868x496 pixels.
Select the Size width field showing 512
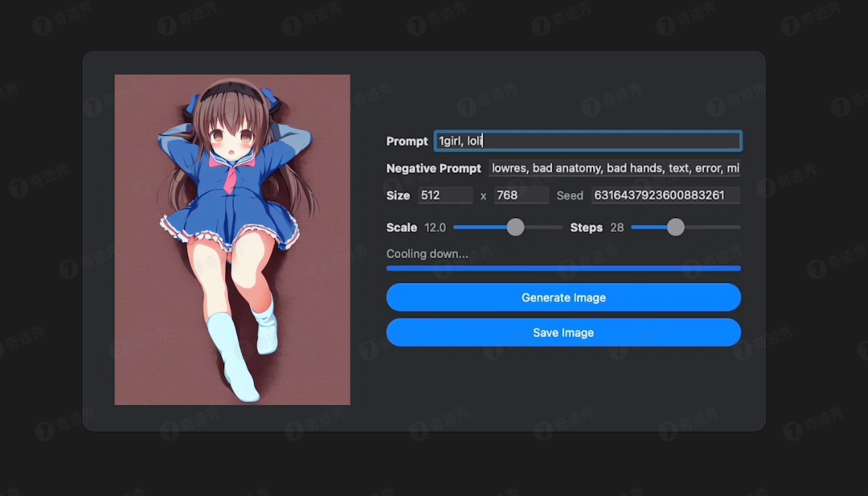point(445,195)
